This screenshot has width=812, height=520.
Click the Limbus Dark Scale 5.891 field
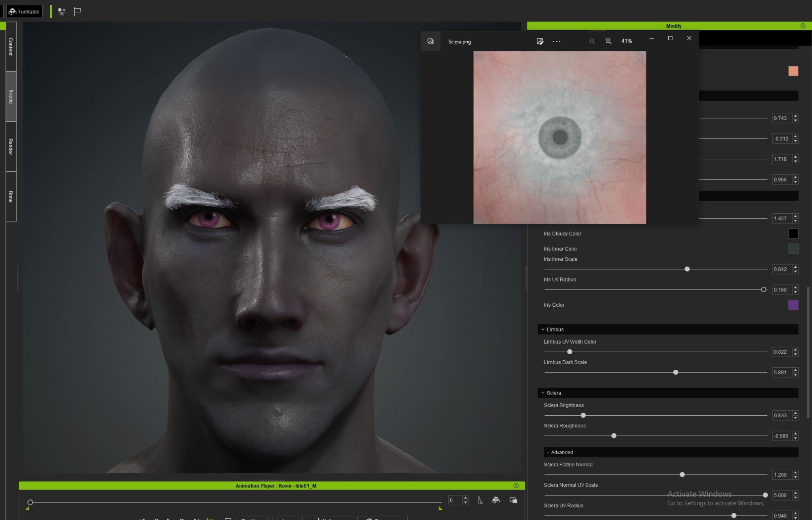782,372
